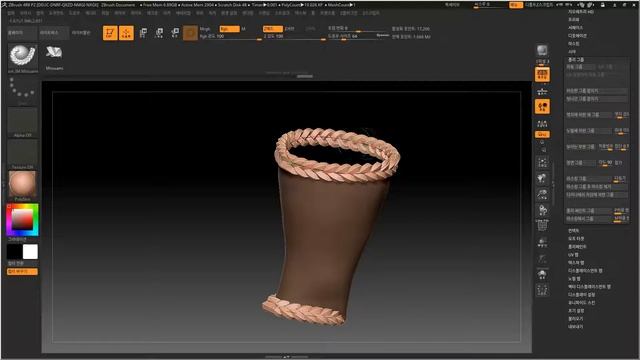The width and height of the screenshot is (640, 360).
Task: Click the 각도 90 angle slider
Action: click(x=605, y=163)
